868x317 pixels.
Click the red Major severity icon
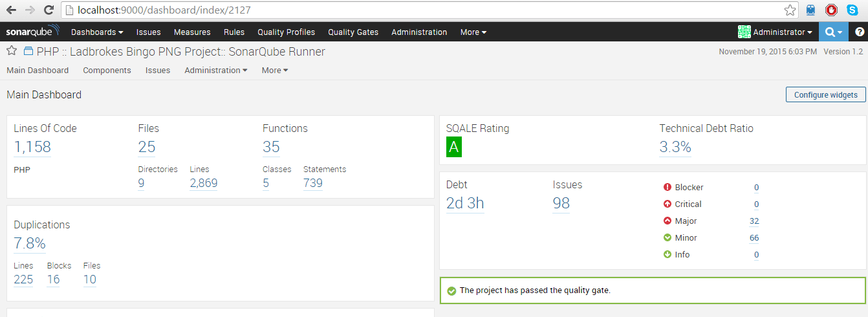coord(667,221)
